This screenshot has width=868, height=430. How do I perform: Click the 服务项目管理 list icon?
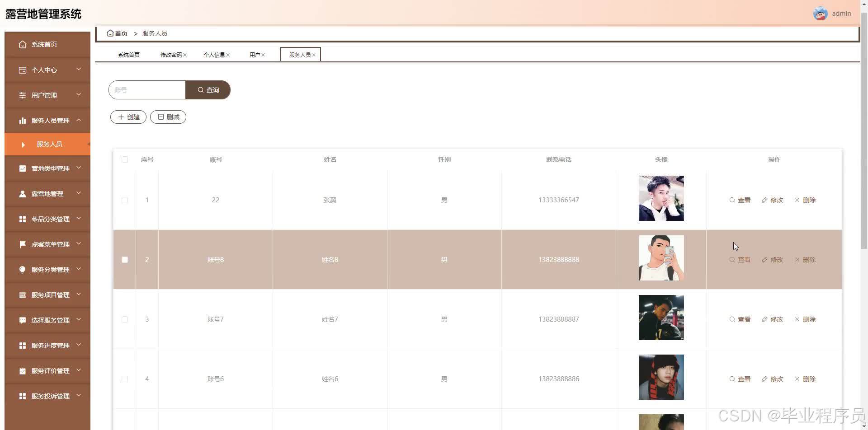[23, 295]
